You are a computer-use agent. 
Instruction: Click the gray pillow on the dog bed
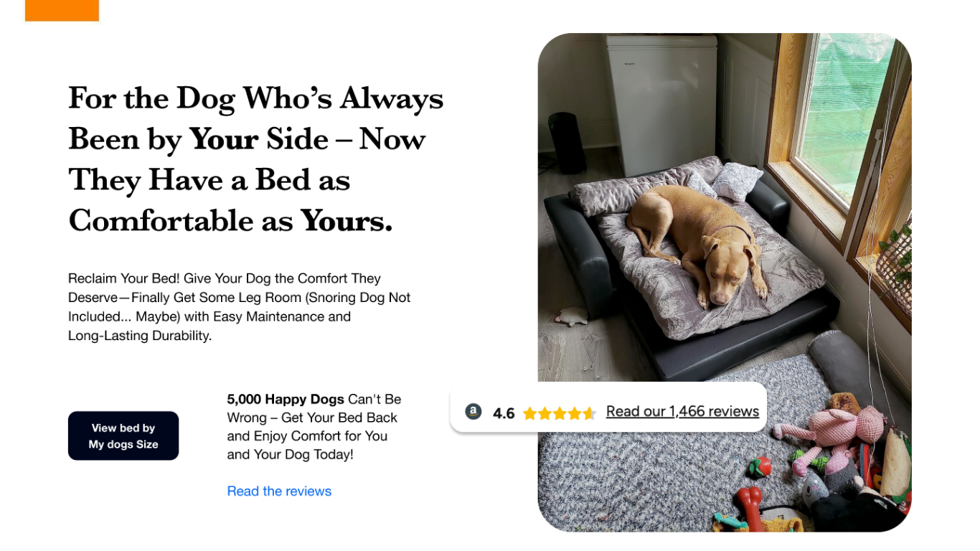tap(737, 179)
